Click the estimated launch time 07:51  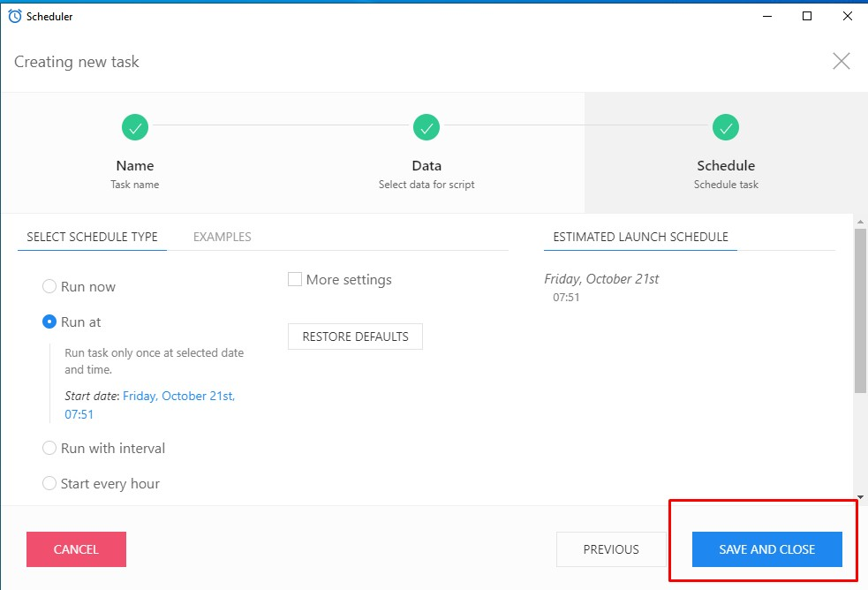[566, 298]
